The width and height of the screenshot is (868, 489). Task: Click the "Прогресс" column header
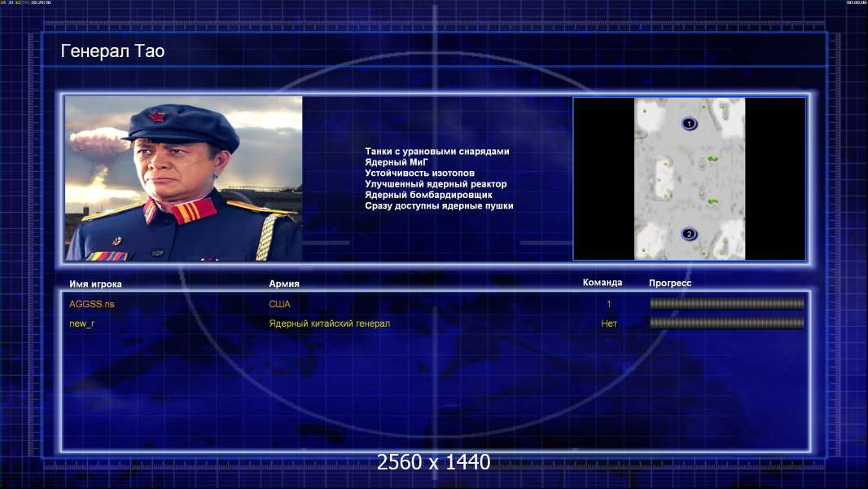point(670,284)
